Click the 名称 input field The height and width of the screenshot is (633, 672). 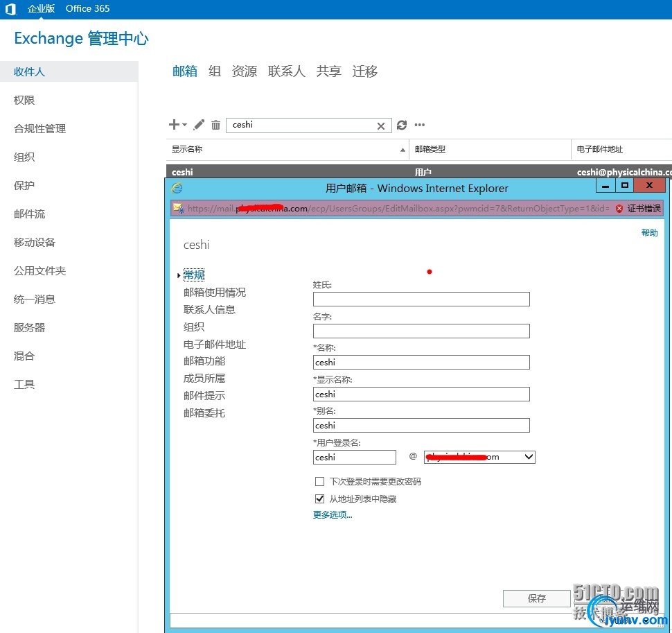421,362
